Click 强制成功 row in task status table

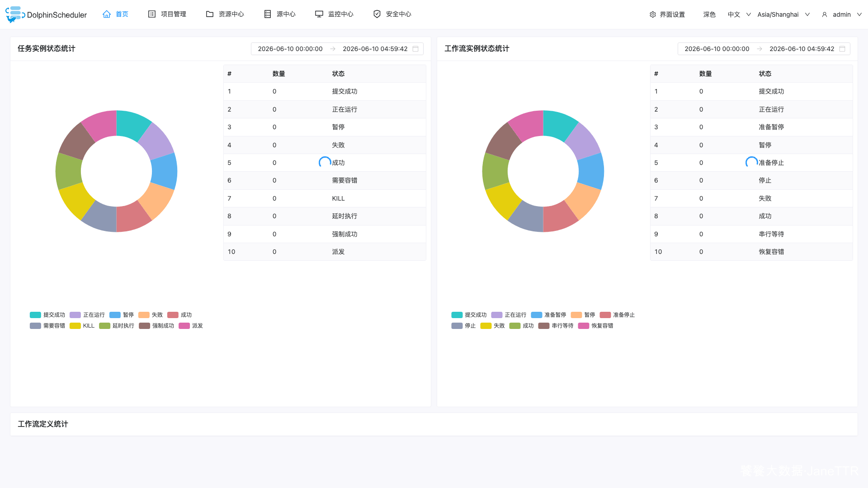click(325, 234)
